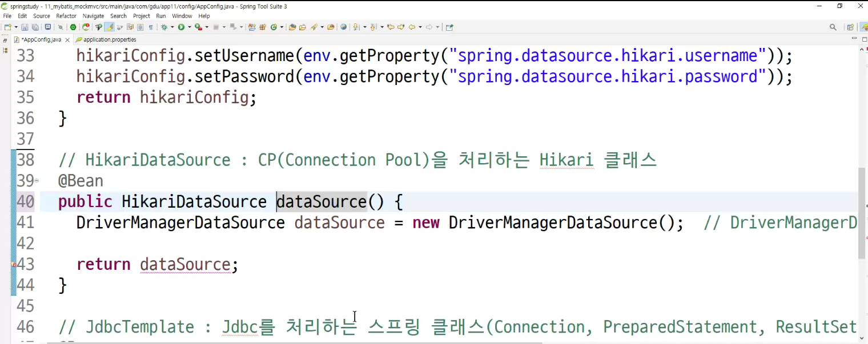The height and width of the screenshot is (344, 868).
Task: Click the Quick Access search magnifier icon
Action: [x=833, y=27]
